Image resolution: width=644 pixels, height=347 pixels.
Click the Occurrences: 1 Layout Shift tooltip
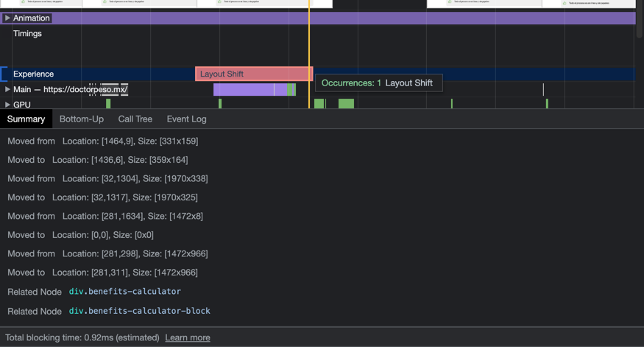click(x=379, y=83)
